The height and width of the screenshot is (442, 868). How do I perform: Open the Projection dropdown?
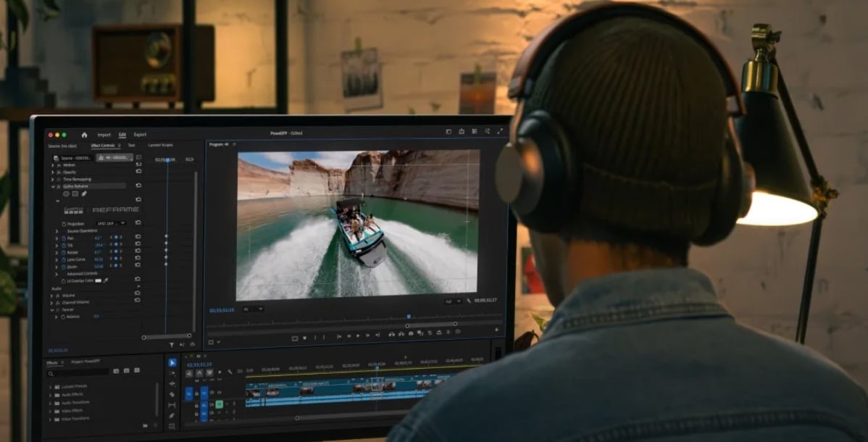pos(111,223)
